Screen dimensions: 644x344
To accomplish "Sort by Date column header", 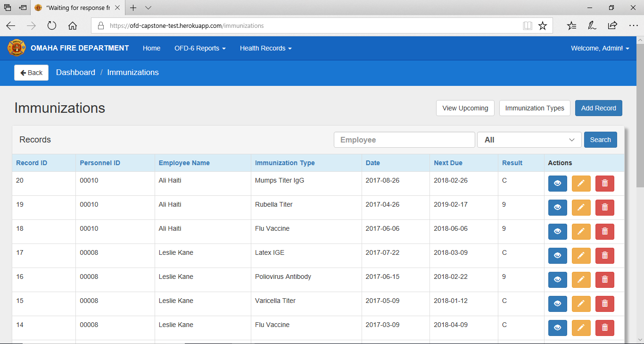I will tap(373, 163).
